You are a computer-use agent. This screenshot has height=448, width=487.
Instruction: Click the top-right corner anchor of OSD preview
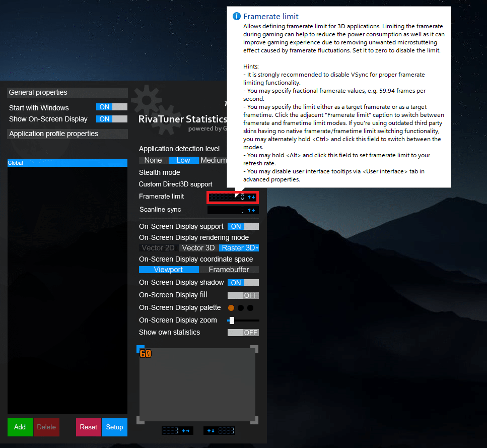point(255,349)
